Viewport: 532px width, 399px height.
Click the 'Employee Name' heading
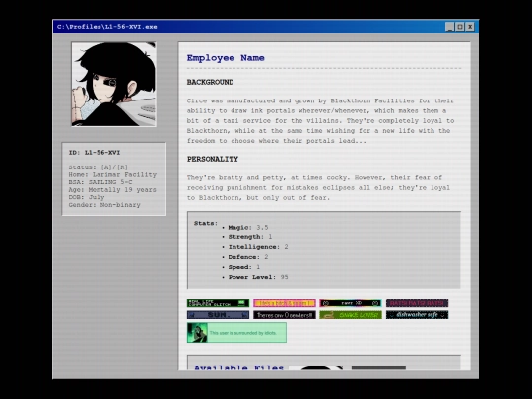[x=226, y=58]
